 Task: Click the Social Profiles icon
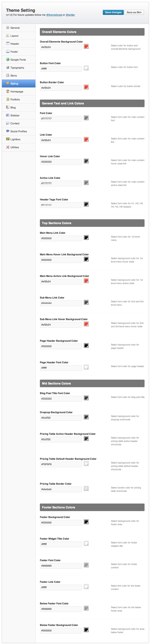coord(8,131)
